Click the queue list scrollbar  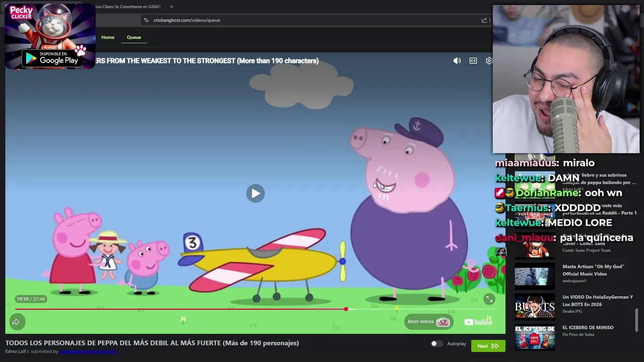pyautogui.click(x=637, y=320)
